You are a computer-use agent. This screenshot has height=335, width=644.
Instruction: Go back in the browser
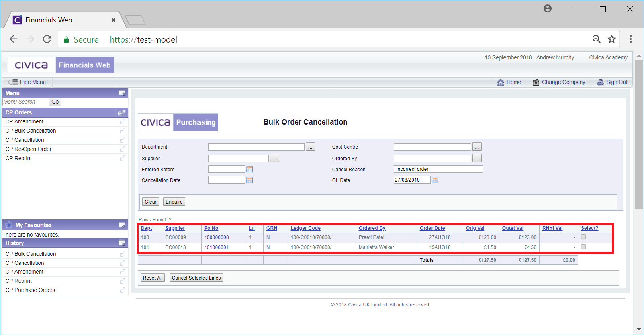point(14,39)
